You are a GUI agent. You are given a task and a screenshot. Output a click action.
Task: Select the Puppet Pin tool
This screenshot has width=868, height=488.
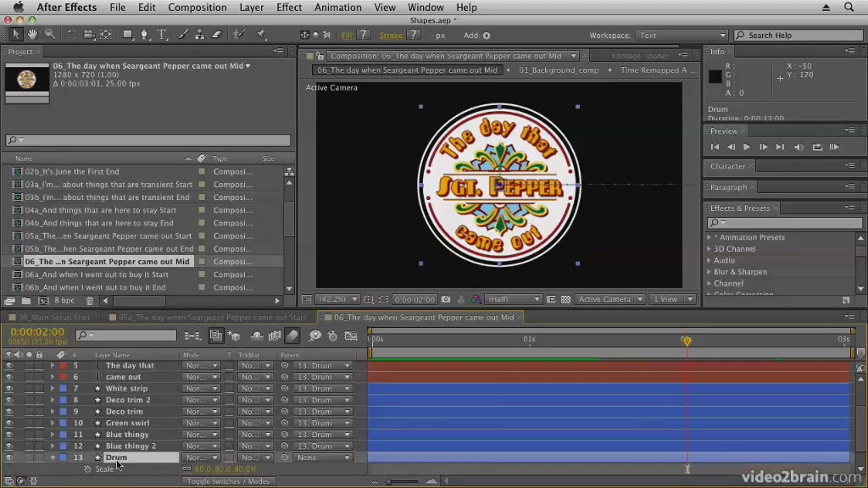coord(261,34)
